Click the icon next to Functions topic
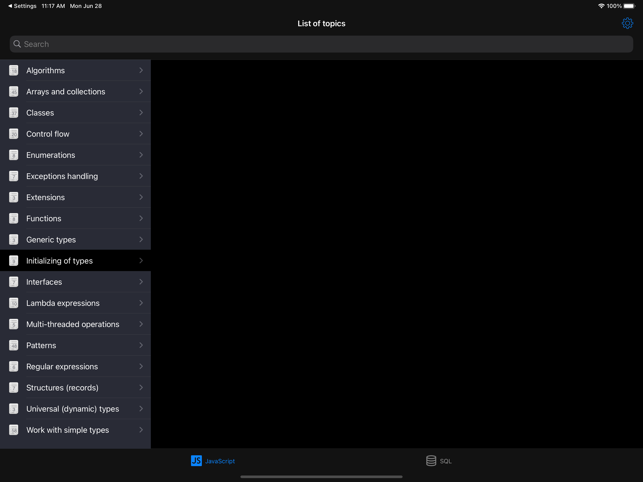The height and width of the screenshot is (482, 643). pos(14,219)
